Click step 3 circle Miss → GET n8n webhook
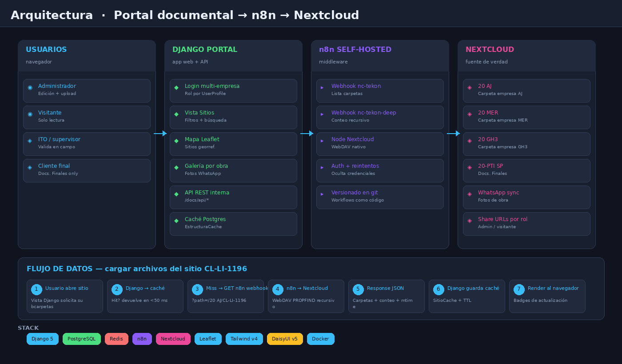Image resolution: width=622 pixels, height=364 pixels. pyautogui.click(x=197, y=289)
